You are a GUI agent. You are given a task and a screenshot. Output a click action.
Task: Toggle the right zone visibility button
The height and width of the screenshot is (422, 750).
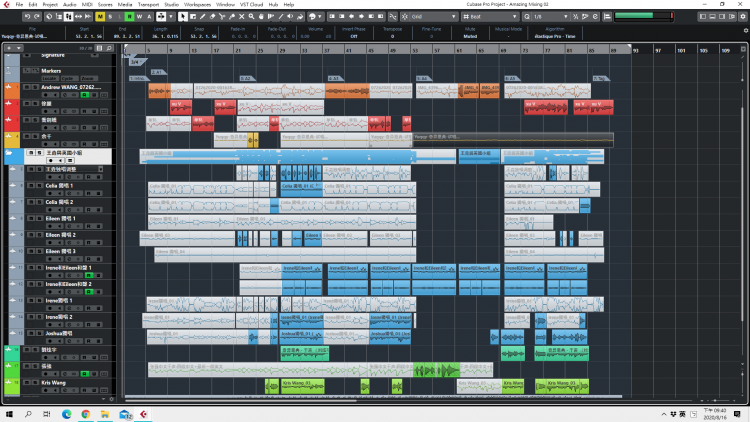tap(722, 17)
